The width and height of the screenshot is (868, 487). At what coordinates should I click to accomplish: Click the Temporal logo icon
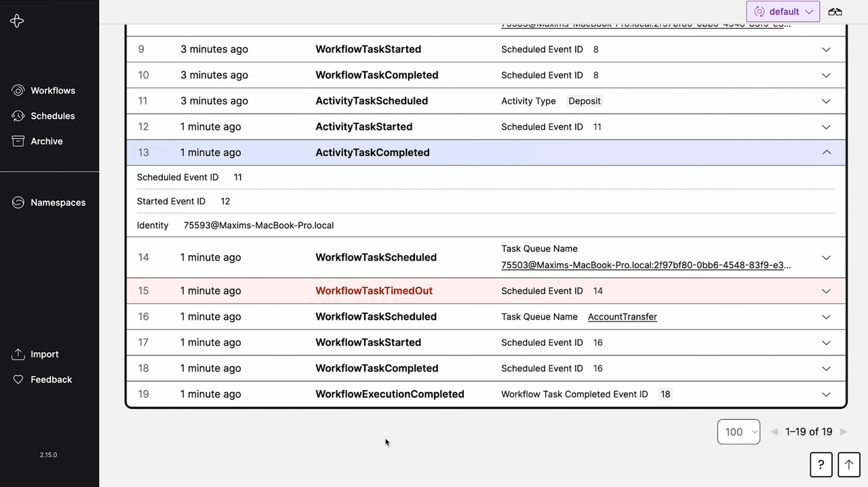click(x=18, y=21)
